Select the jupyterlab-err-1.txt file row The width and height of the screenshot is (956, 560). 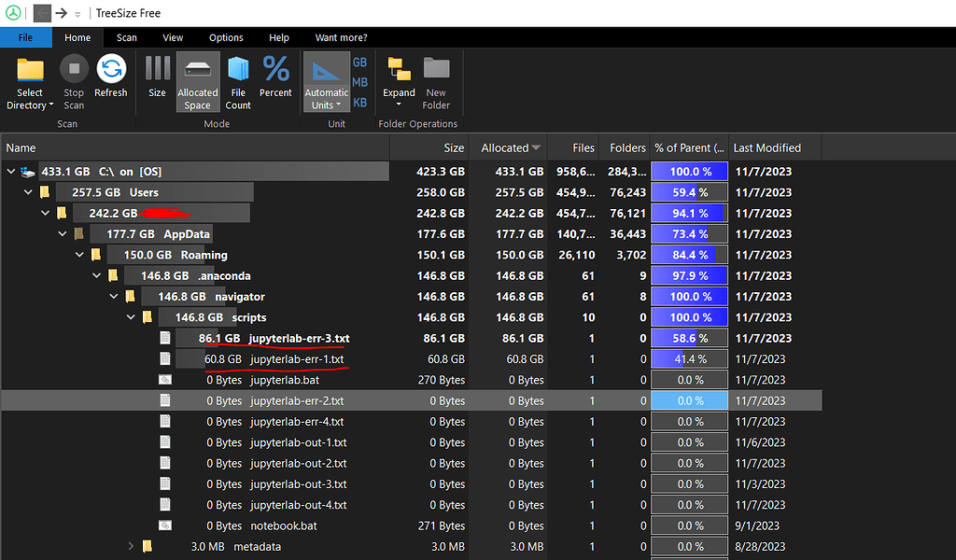point(297,359)
